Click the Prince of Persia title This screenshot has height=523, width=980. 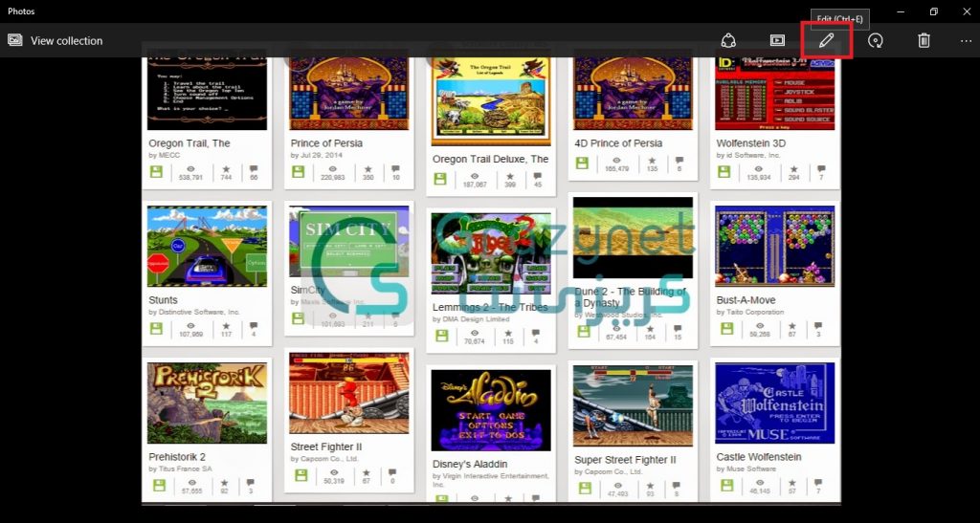pos(326,142)
